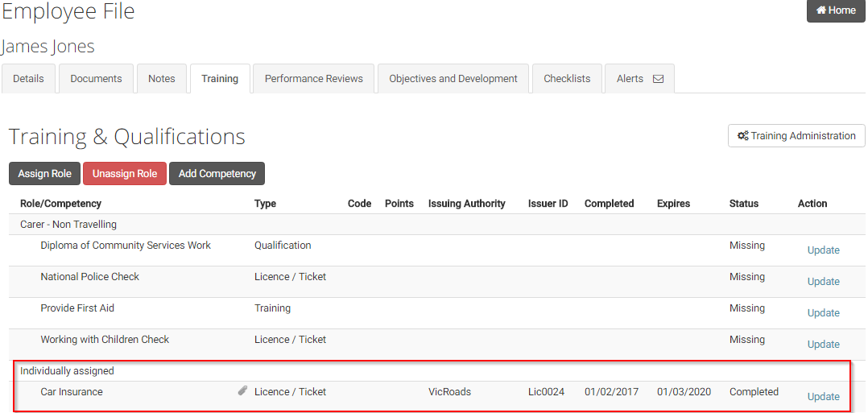Update the Provide First Aid training
Screen dimensions: 868x413
point(823,313)
